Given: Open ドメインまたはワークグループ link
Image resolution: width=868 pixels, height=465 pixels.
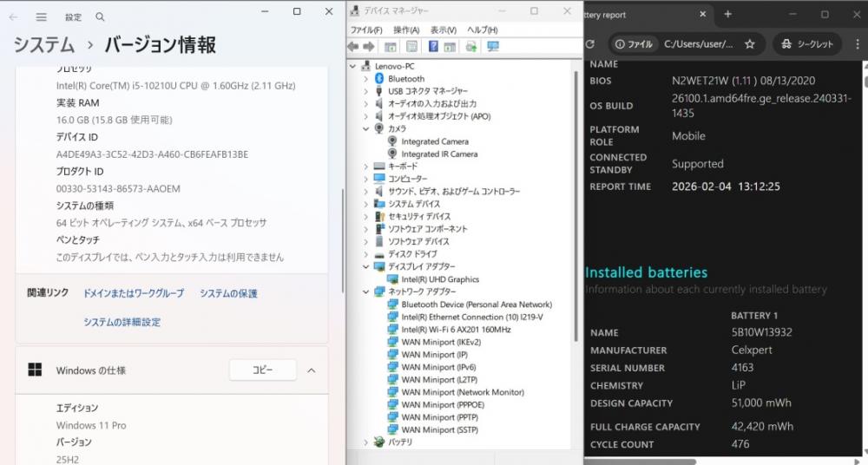Looking at the screenshot, I should pyautogui.click(x=134, y=293).
